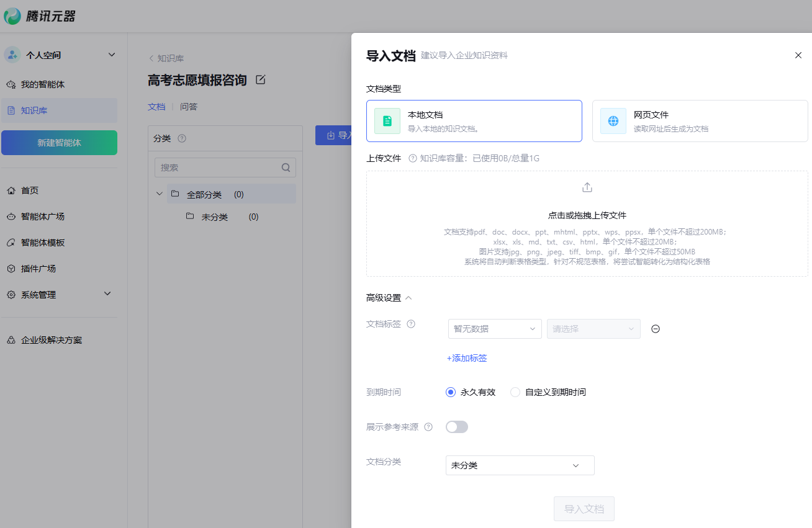Open the 文档分类 未分类 dropdown
The width and height of the screenshot is (812, 528).
point(520,465)
